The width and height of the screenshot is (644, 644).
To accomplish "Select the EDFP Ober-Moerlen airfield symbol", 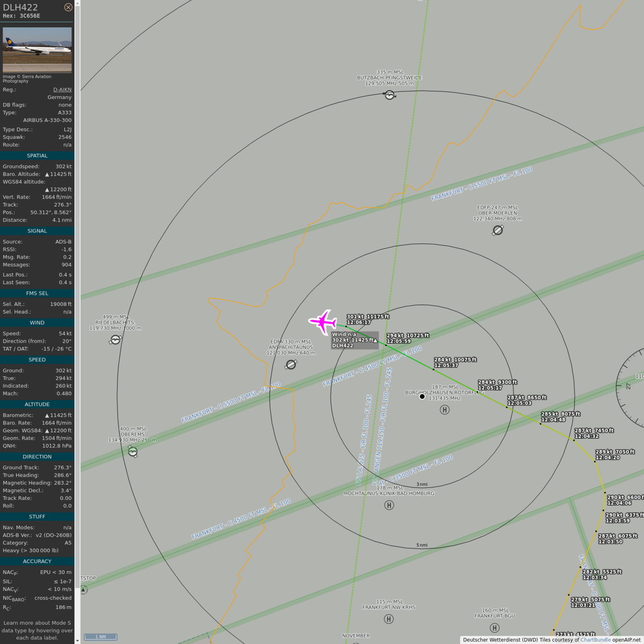I will 498,230.
